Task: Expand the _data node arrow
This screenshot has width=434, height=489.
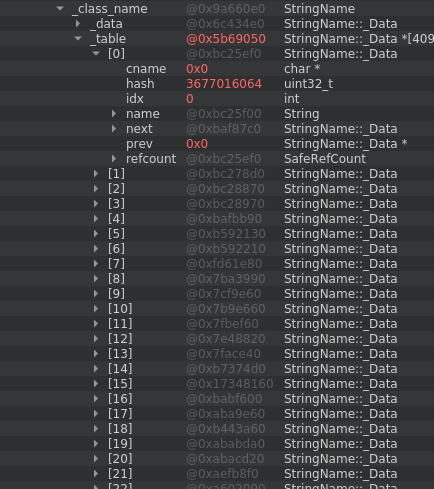Action: 78,24
